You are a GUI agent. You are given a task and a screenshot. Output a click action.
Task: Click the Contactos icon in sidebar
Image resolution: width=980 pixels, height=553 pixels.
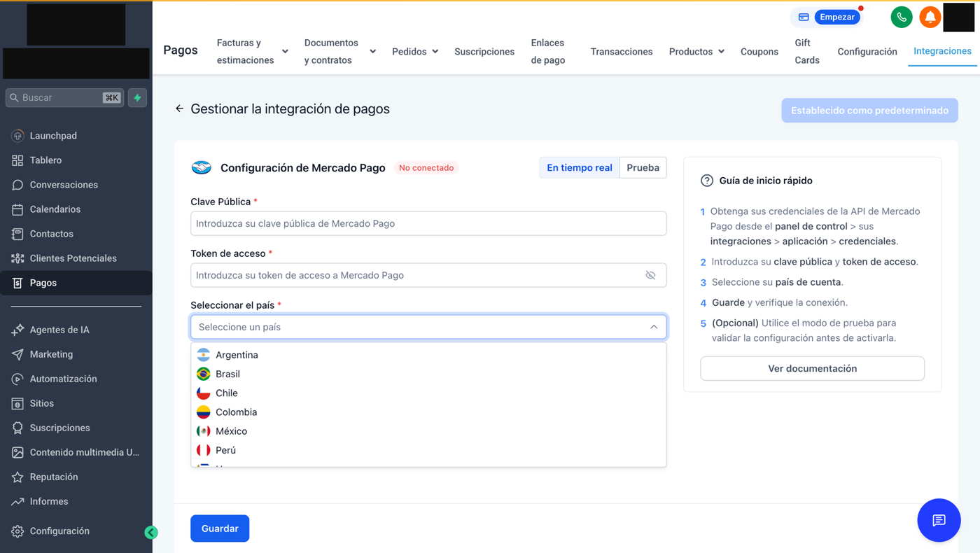coord(17,234)
